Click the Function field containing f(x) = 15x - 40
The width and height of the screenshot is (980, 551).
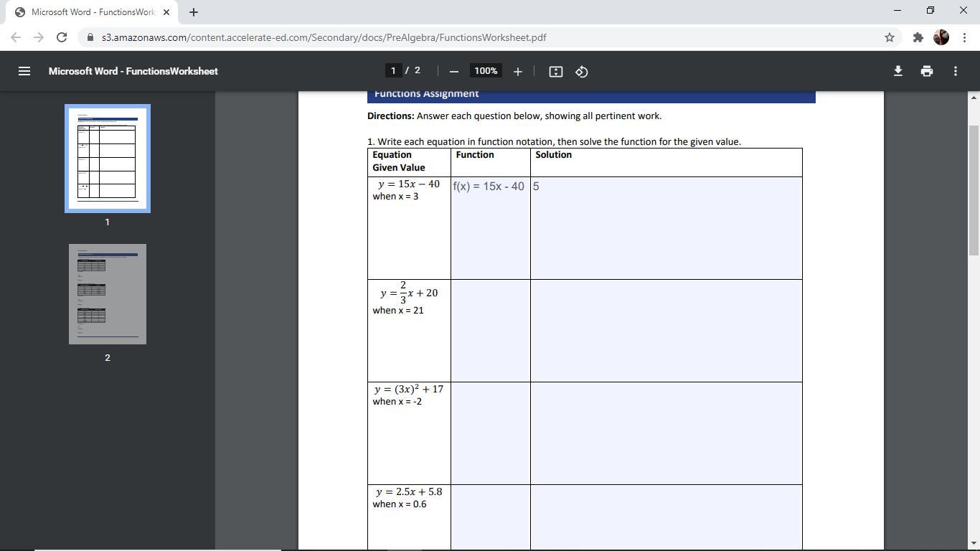click(x=491, y=228)
